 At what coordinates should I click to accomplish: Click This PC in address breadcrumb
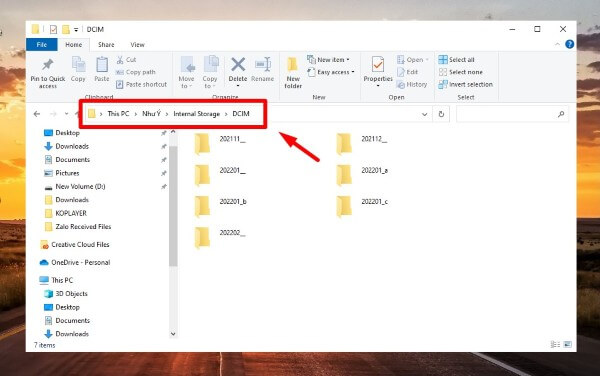[118, 114]
